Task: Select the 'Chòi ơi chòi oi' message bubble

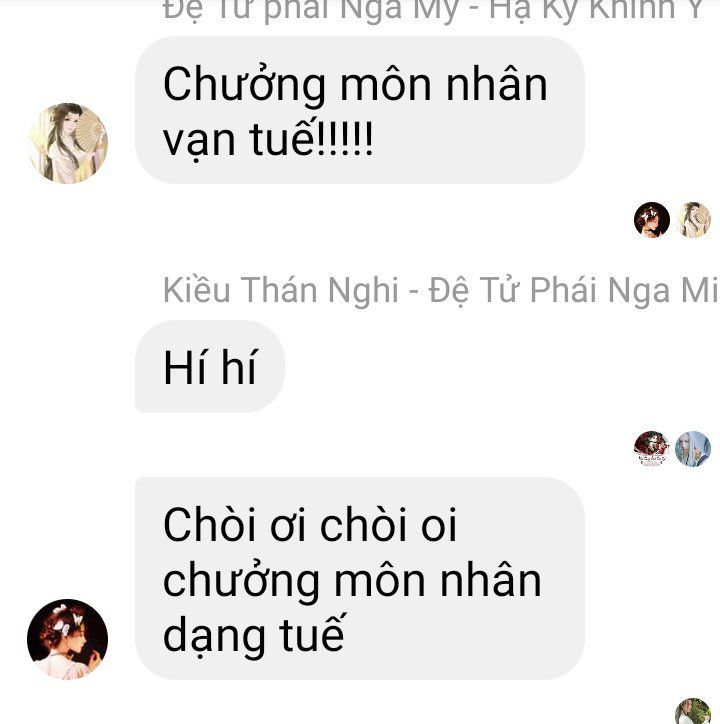Action: [x=360, y=578]
